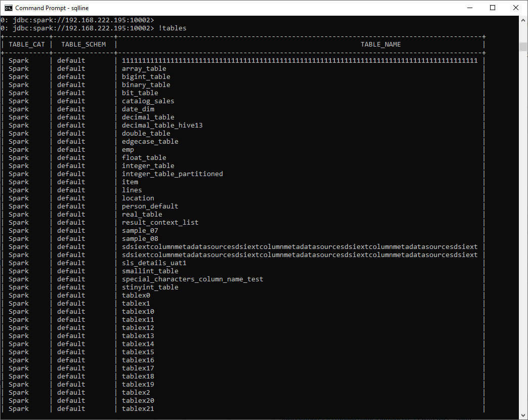Image resolution: width=528 pixels, height=420 pixels.
Task: Click the scrollbar up arrow
Action: tap(523, 20)
